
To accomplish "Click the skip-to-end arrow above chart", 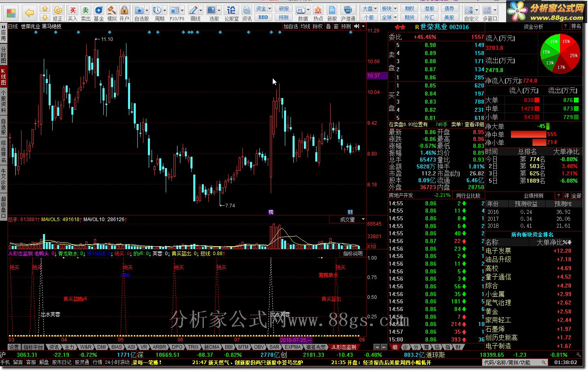I will [357, 26].
